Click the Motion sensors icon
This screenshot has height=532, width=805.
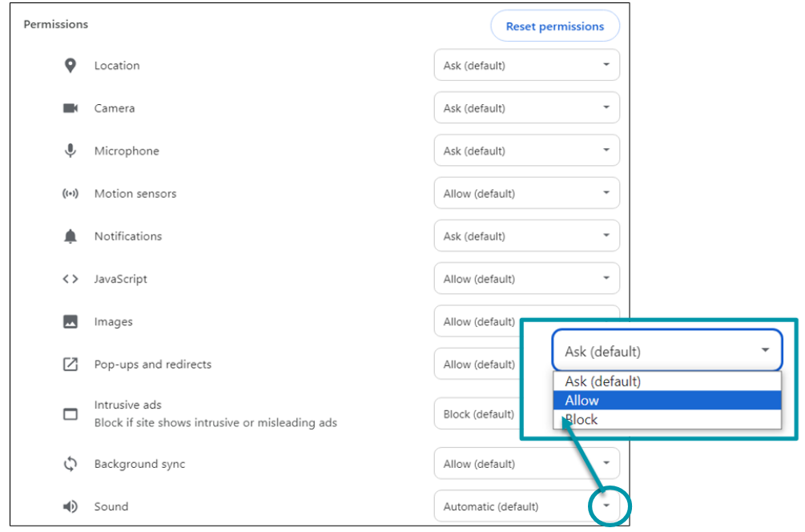70,193
